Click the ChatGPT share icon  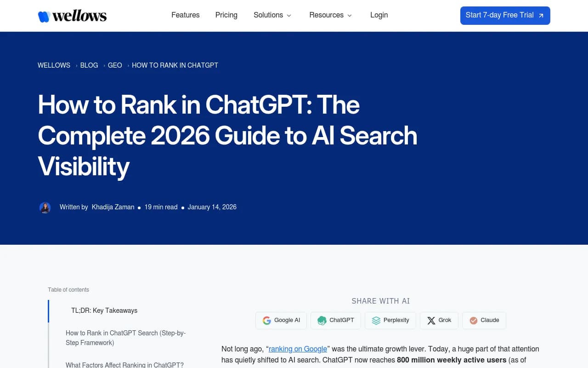point(322,321)
